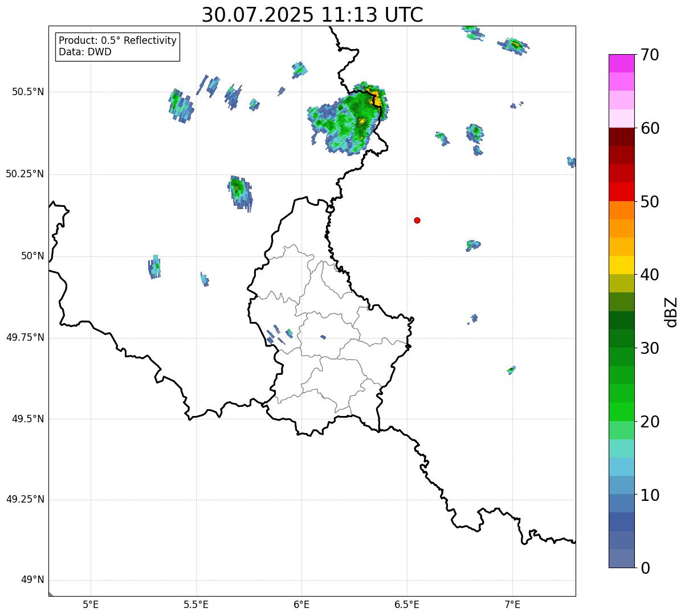Click the dark maroon colorbar band below 60
This screenshot has height=616, width=685.
[x=621, y=137]
